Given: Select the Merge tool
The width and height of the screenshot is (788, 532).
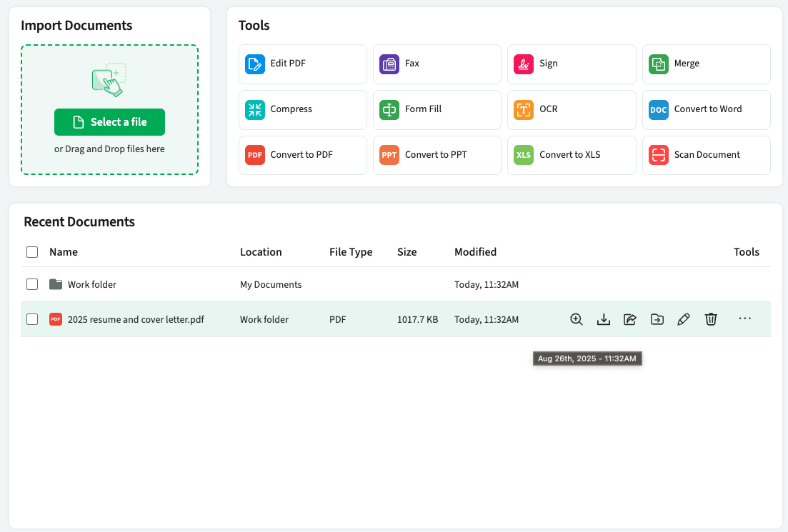Looking at the screenshot, I should pos(706,64).
